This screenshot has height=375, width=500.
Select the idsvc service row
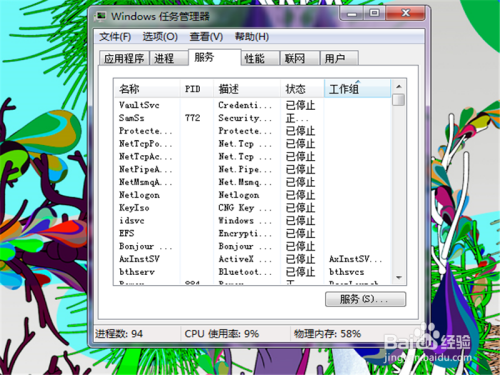click(252, 220)
